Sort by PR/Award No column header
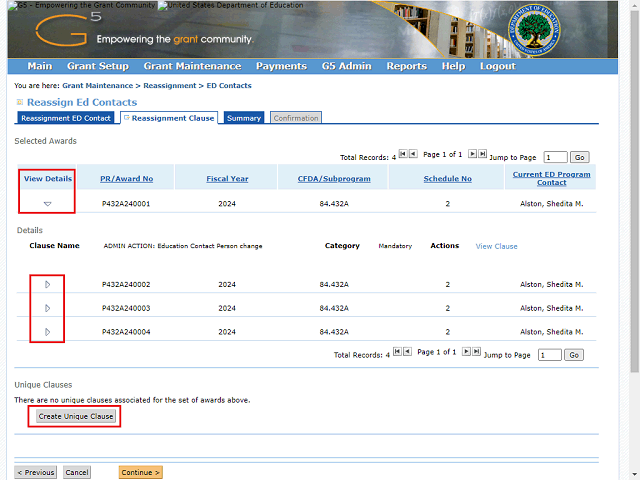640x480 pixels. 126,179
